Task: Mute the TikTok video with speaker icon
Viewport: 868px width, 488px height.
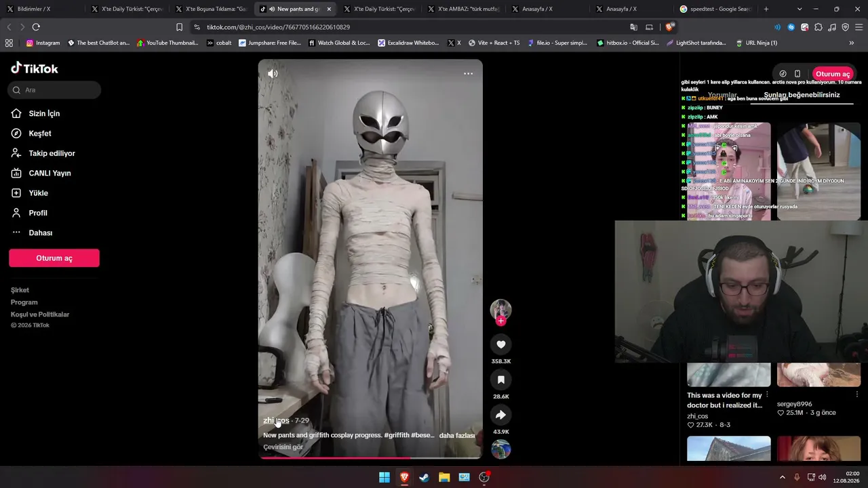Action: [273, 74]
